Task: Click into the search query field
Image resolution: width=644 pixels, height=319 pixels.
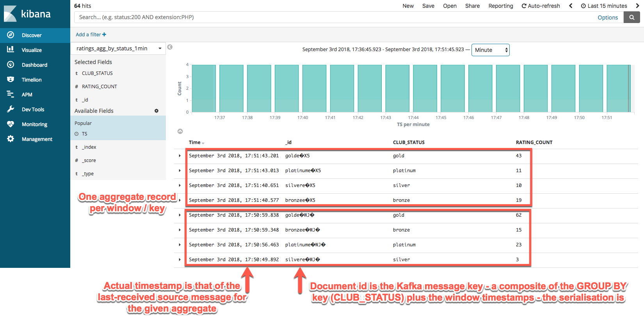Action: [x=332, y=17]
